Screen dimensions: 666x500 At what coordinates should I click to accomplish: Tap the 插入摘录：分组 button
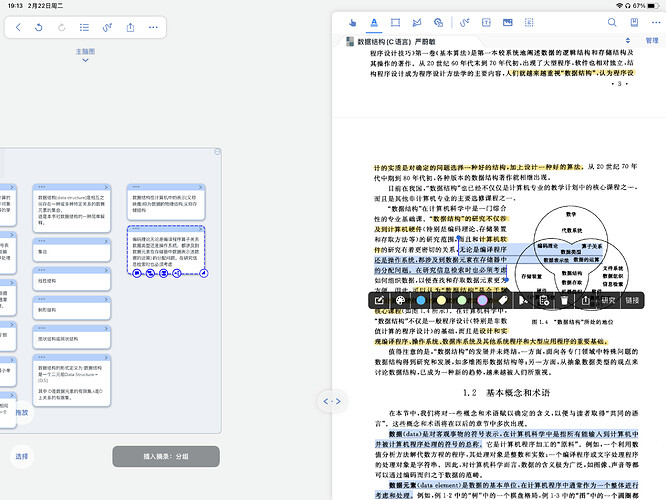[166, 456]
